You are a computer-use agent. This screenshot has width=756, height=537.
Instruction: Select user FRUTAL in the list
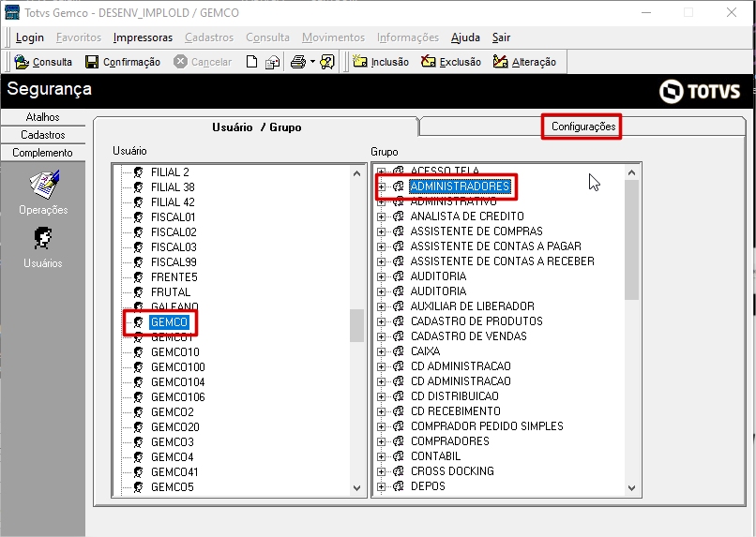coord(171,291)
